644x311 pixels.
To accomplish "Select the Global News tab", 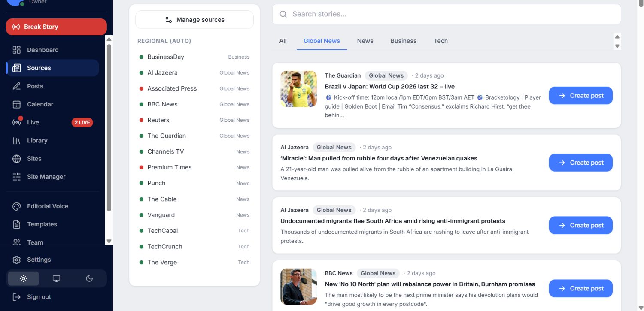I will pyautogui.click(x=322, y=41).
